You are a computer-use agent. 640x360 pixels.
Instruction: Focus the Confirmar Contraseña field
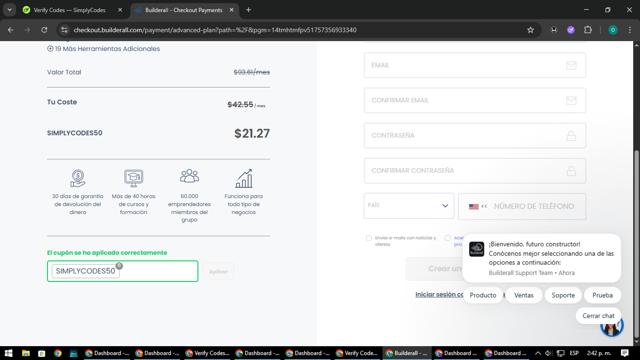coord(475,171)
